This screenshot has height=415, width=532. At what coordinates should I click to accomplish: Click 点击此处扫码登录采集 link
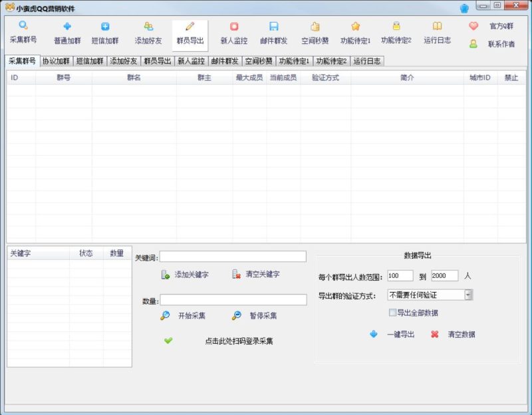tap(239, 341)
